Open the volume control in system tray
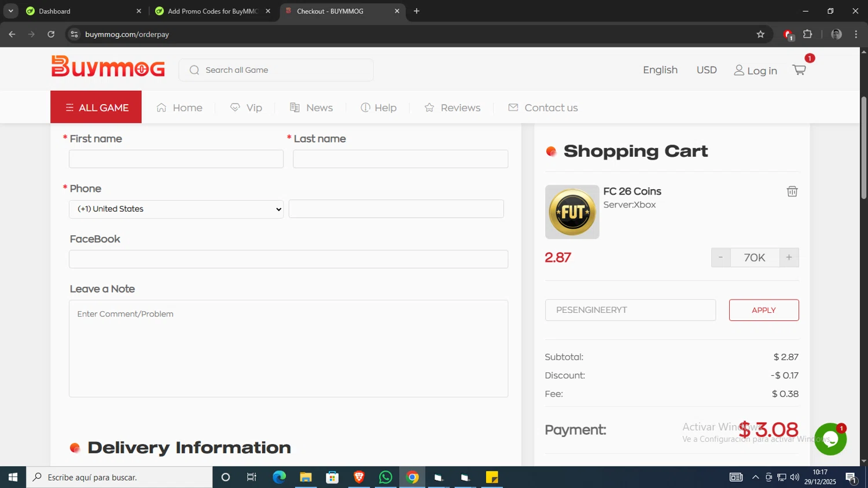Screen dimensions: 868x488 (795, 477)
